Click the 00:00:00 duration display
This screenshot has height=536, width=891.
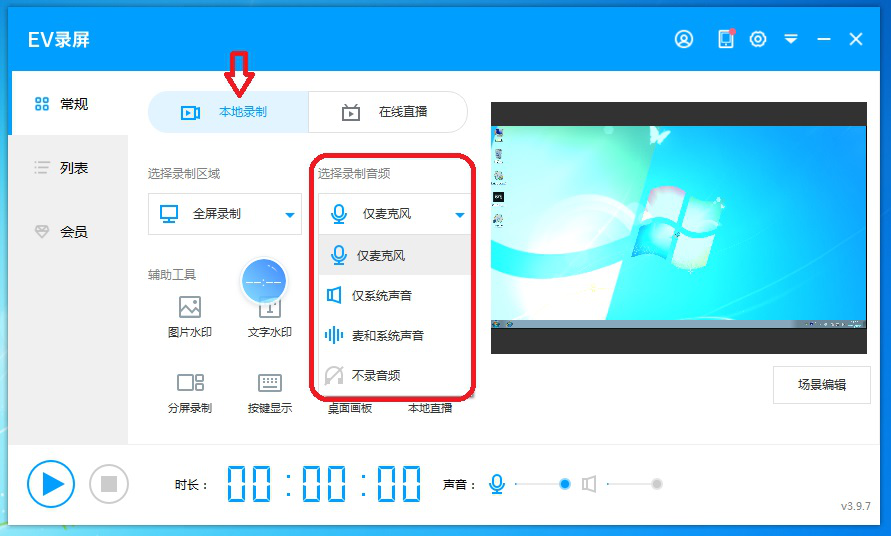point(324,484)
